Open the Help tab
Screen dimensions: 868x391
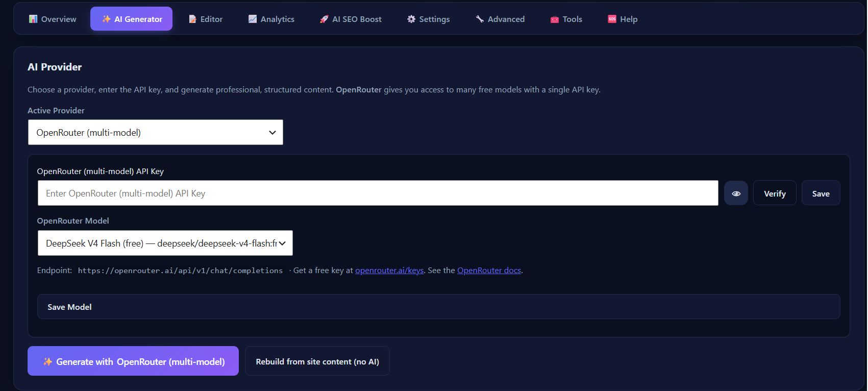pyautogui.click(x=623, y=19)
